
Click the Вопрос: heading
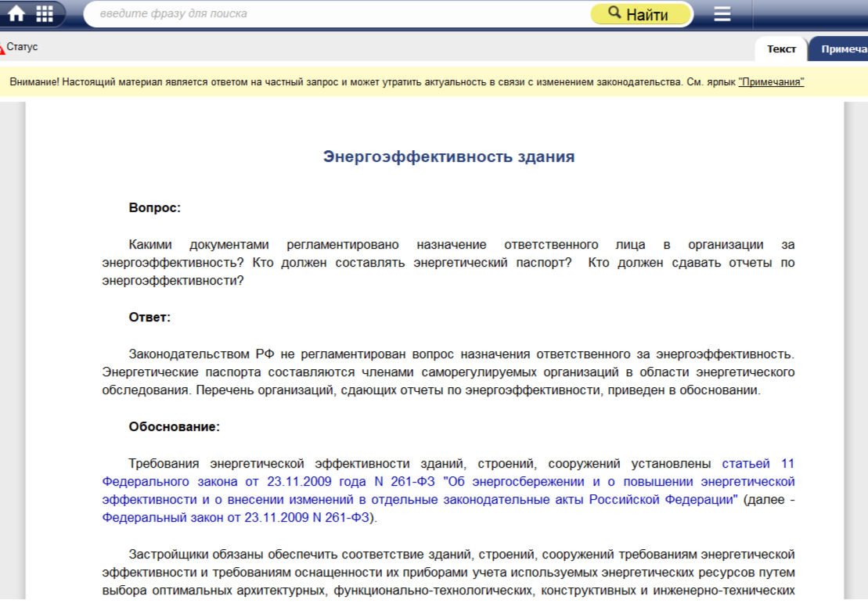tap(154, 207)
